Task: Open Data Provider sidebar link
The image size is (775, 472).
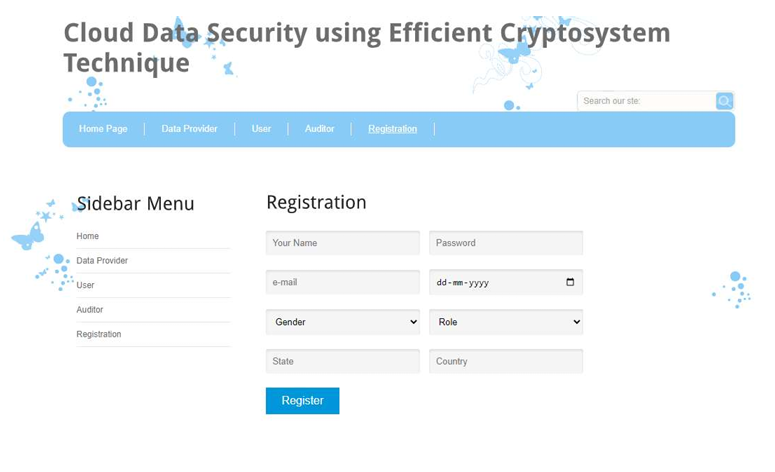Action: pos(102,261)
